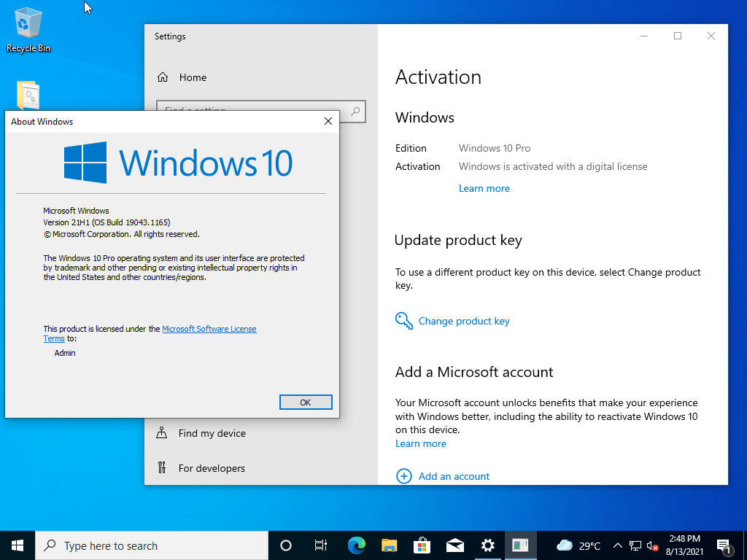Click the taskbar search box
This screenshot has height=560, width=747.
(152, 545)
